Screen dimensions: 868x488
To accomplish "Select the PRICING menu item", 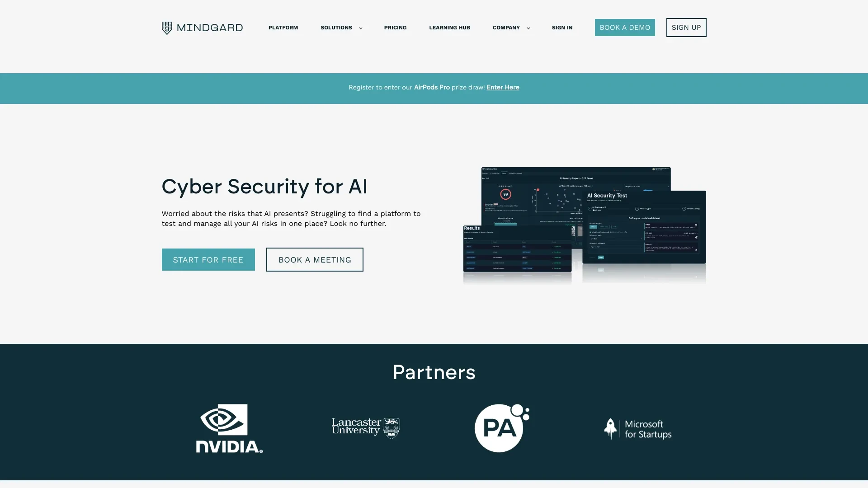I will coord(395,28).
